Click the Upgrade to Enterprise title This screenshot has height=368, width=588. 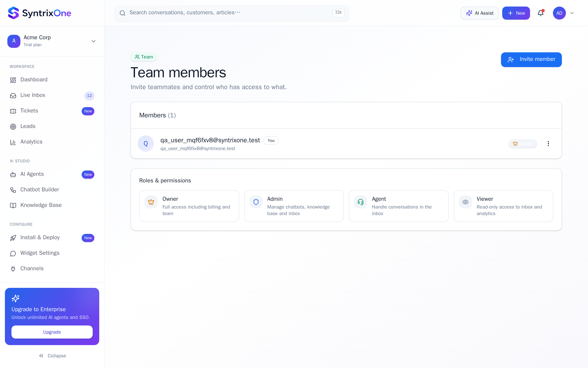click(x=39, y=309)
